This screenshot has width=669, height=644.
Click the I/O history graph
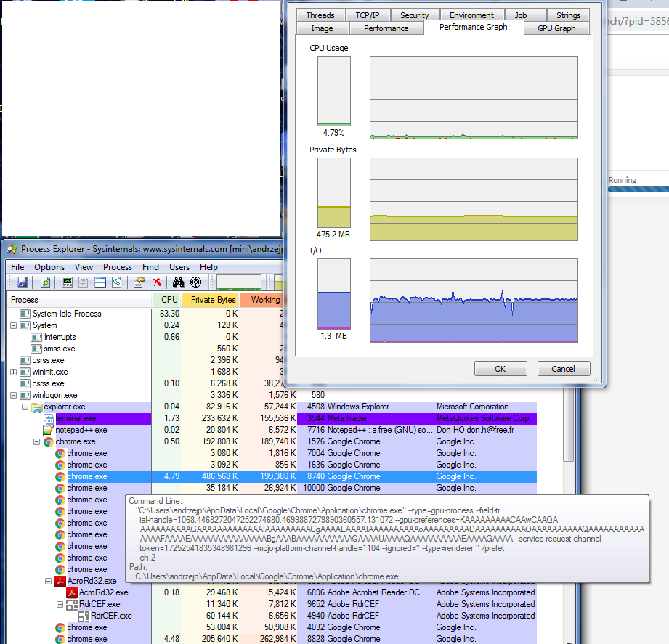(474, 301)
